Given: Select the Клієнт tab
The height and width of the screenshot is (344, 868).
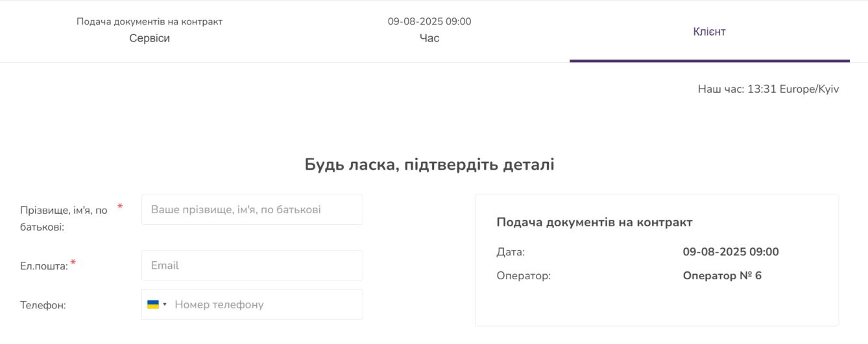Looking at the screenshot, I should coord(709,32).
